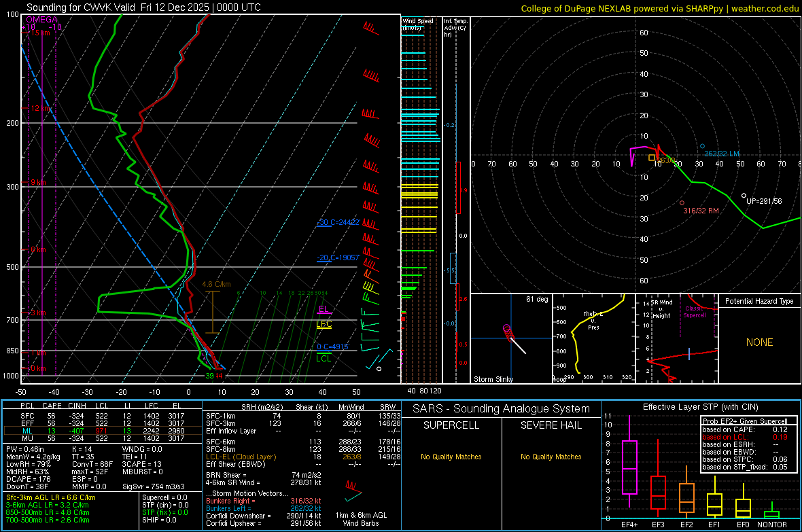802x532 pixels.
Task: Click the SR Wind v. Height panel title
Action: pos(662,309)
